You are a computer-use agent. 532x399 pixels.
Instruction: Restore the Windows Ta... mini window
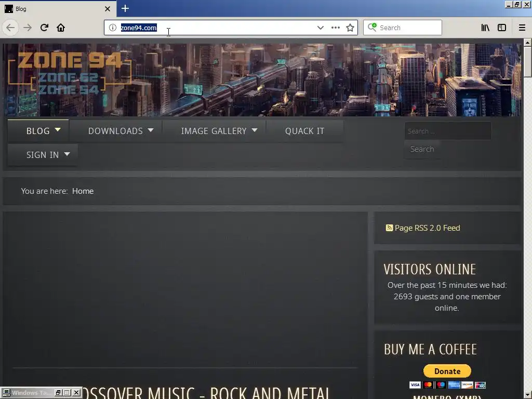pyautogui.click(x=58, y=393)
